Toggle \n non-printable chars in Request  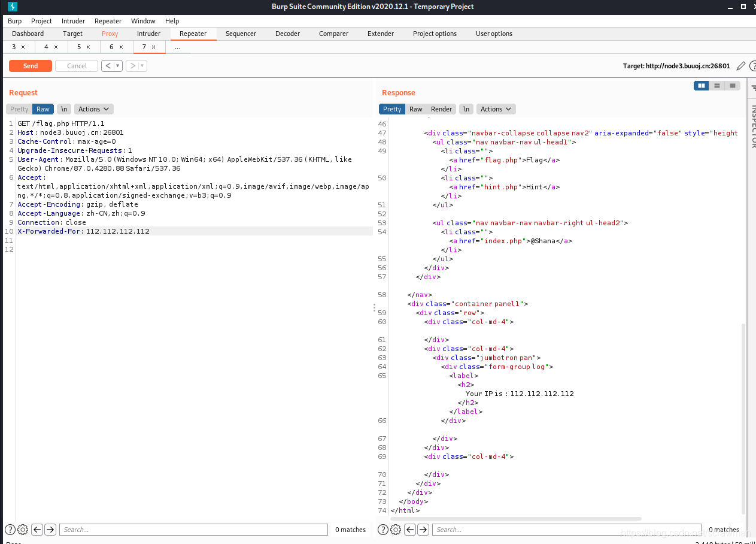pyautogui.click(x=64, y=109)
